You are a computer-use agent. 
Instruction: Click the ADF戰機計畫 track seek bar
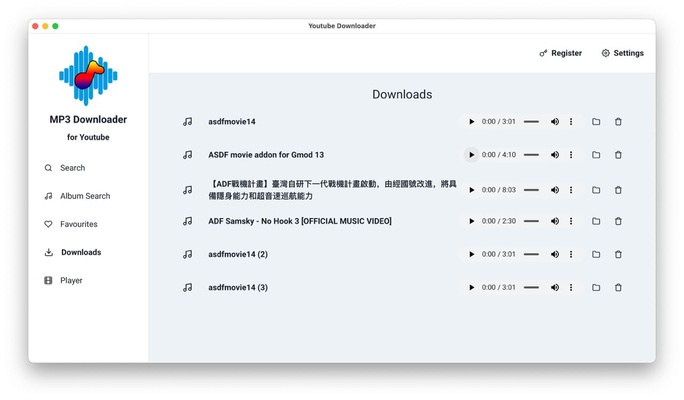click(531, 190)
